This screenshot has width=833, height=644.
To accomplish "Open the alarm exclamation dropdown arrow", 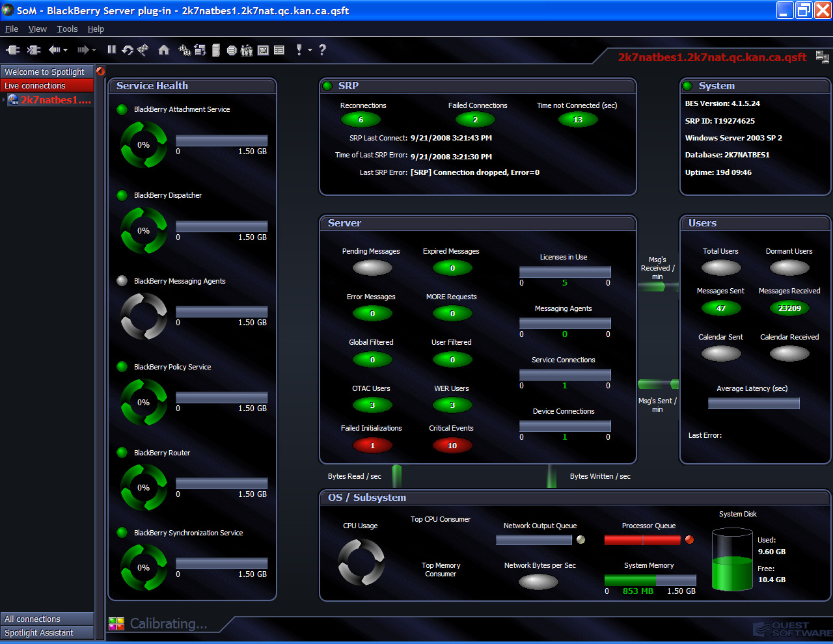I will tap(310, 50).
